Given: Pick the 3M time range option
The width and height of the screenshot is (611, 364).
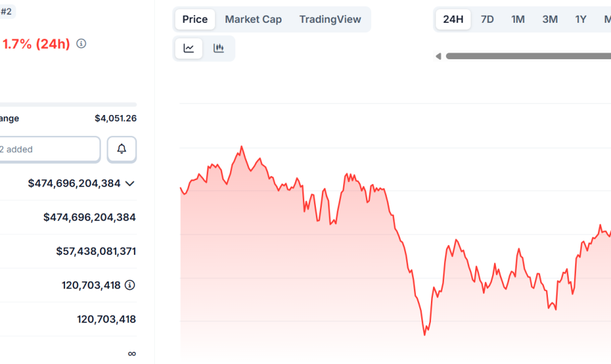Looking at the screenshot, I should coord(550,19).
